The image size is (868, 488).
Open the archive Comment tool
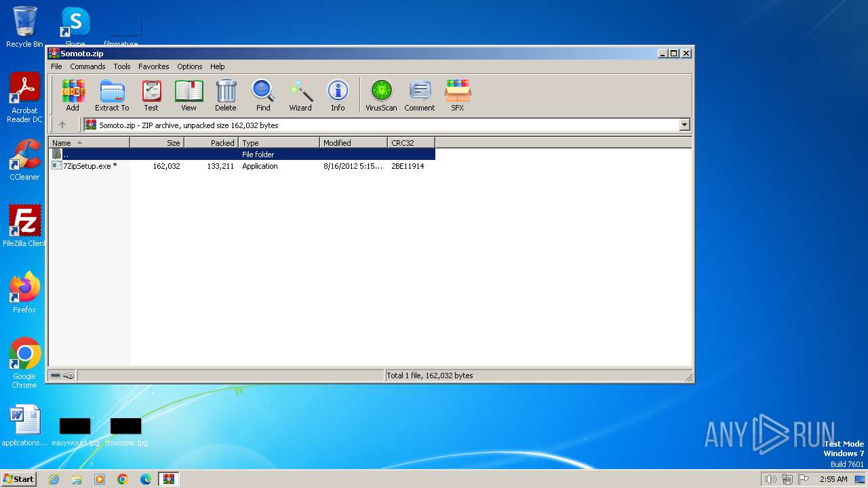[x=420, y=95]
